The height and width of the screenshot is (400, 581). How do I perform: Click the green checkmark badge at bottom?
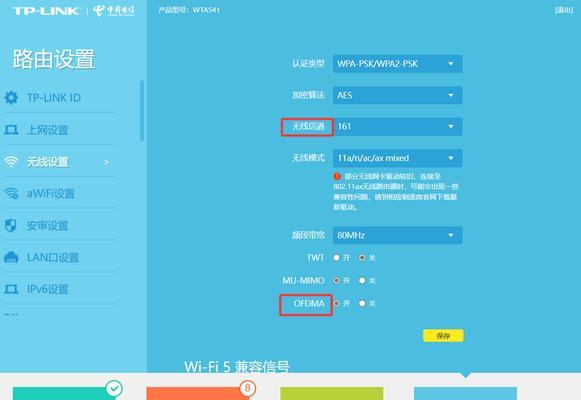coord(114,389)
